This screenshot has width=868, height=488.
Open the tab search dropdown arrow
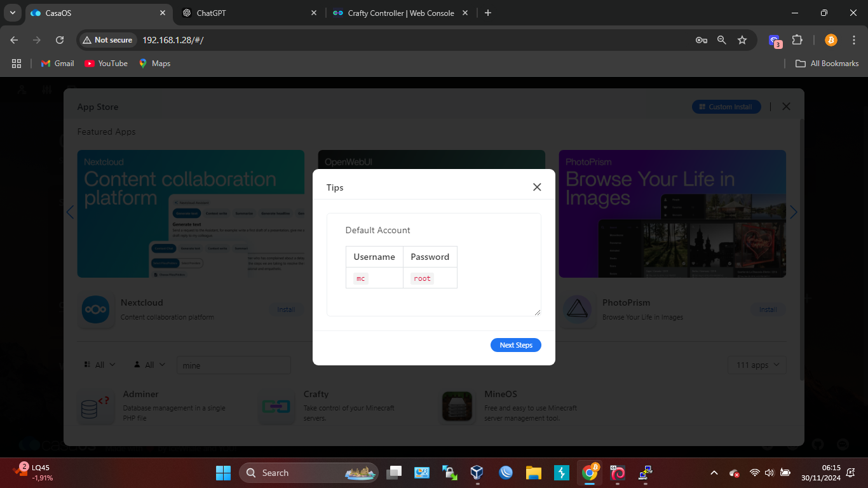pos(12,13)
